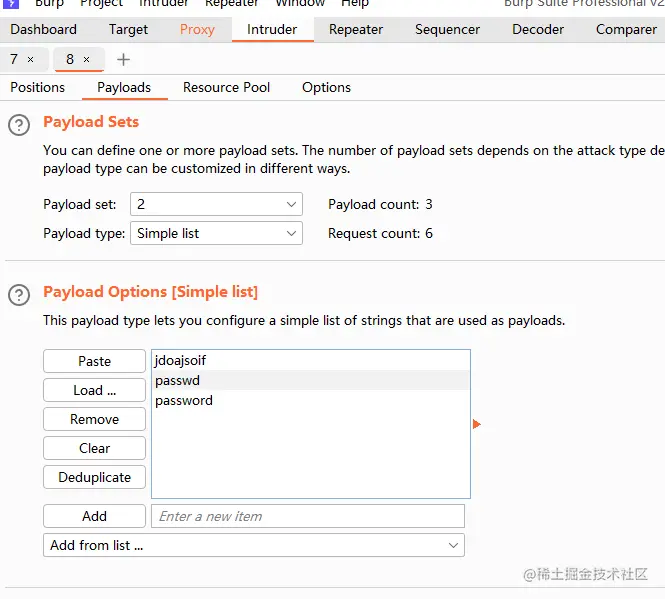Open the Burp menu
Screen dimensions: 665x599
[x=49, y=3]
